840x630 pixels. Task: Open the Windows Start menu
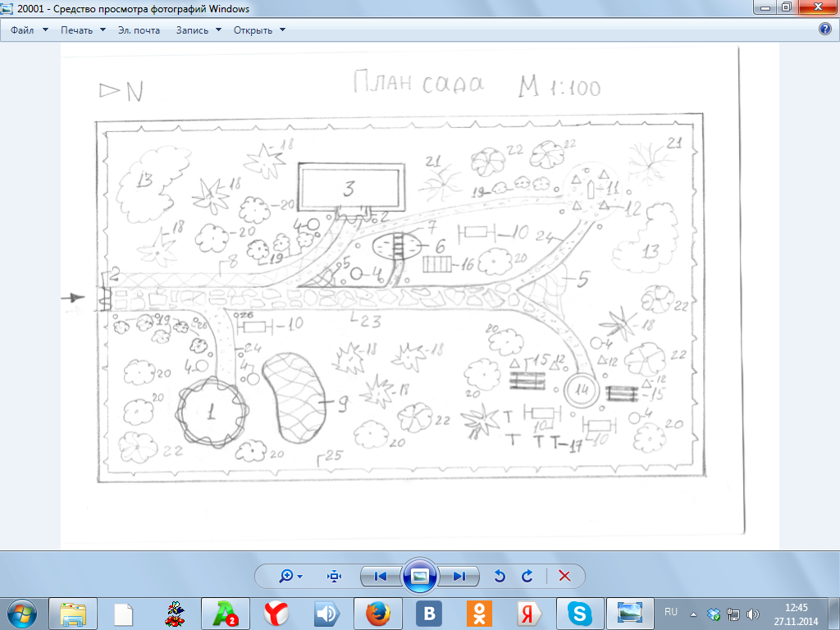(22, 613)
